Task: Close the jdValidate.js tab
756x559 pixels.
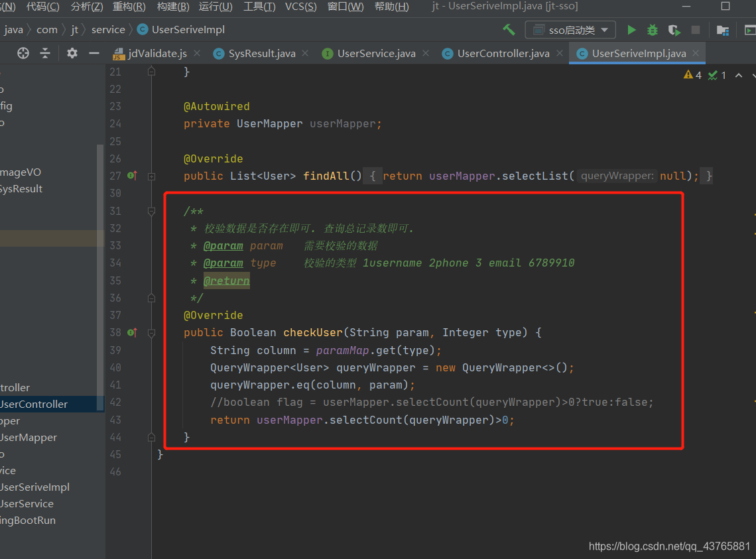Action: tap(197, 54)
